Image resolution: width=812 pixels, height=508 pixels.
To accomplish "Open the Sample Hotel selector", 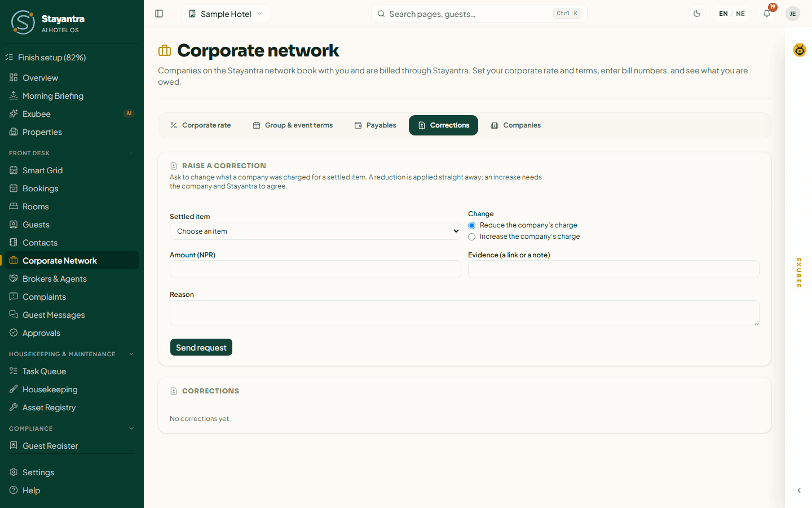I will coord(226,14).
